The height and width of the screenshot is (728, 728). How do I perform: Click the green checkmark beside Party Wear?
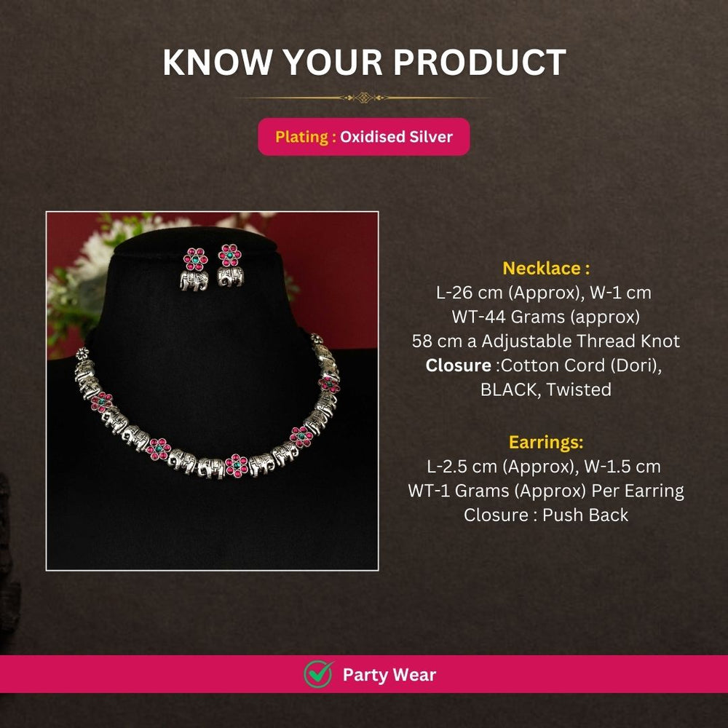318,674
